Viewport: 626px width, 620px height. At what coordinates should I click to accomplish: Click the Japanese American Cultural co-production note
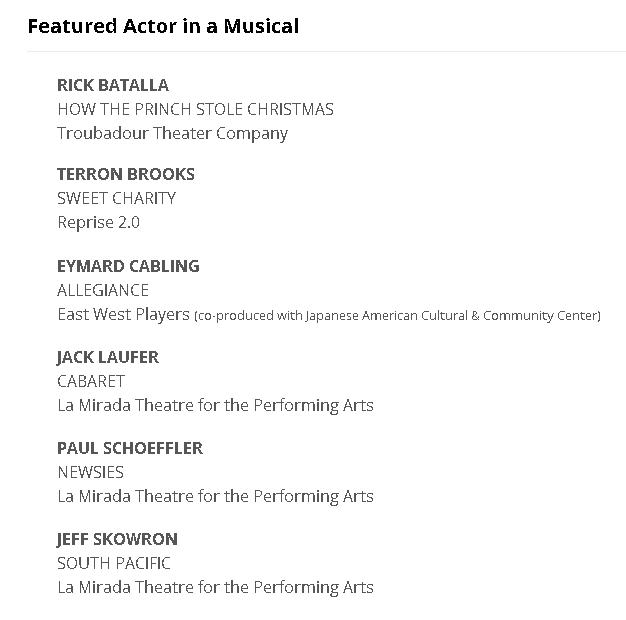[398, 316]
